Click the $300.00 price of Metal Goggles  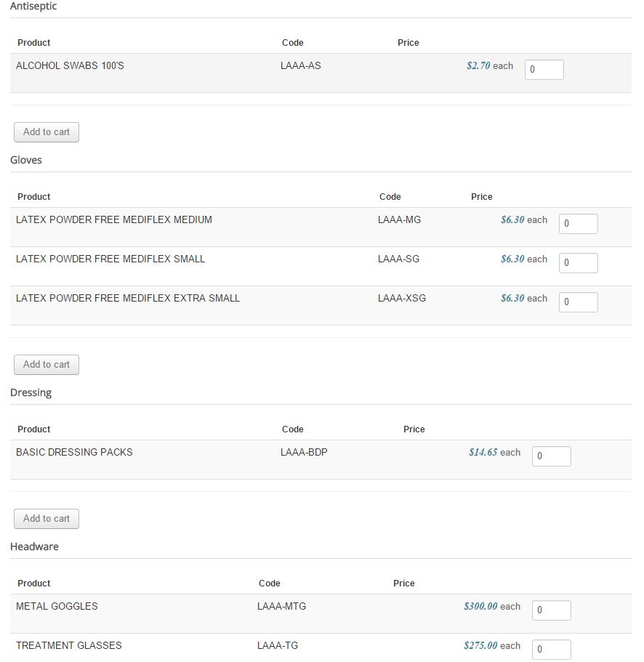pyautogui.click(x=480, y=606)
